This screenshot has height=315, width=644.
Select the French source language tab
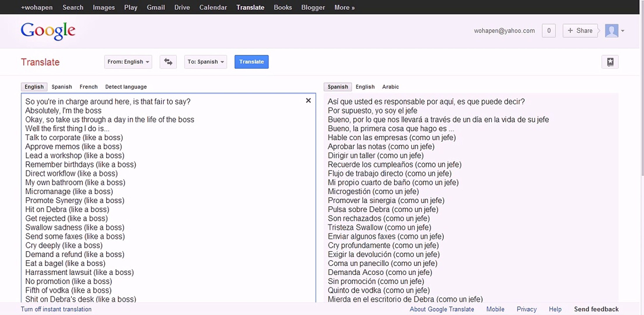click(88, 87)
